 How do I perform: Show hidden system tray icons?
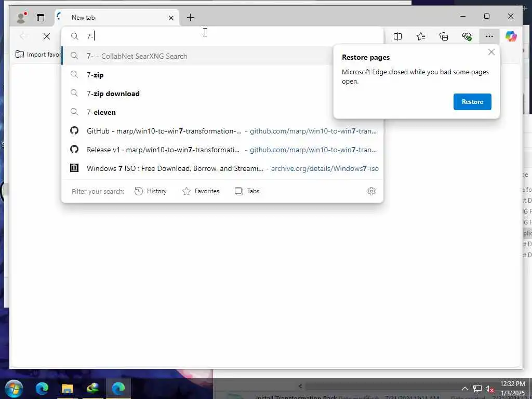[465, 389]
